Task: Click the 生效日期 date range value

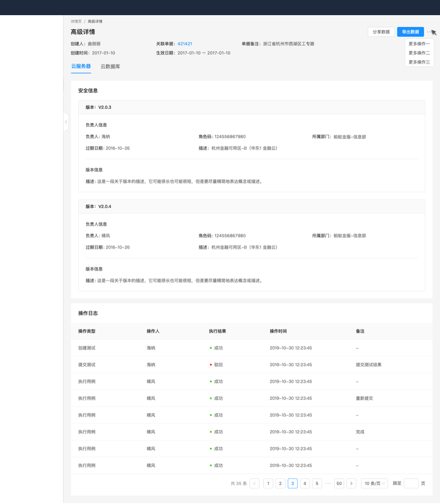Action: pyautogui.click(x=204, y=53)
